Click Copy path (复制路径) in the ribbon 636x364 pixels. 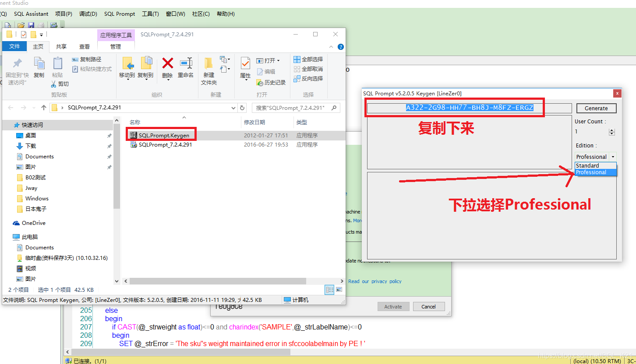click(87, 59)
